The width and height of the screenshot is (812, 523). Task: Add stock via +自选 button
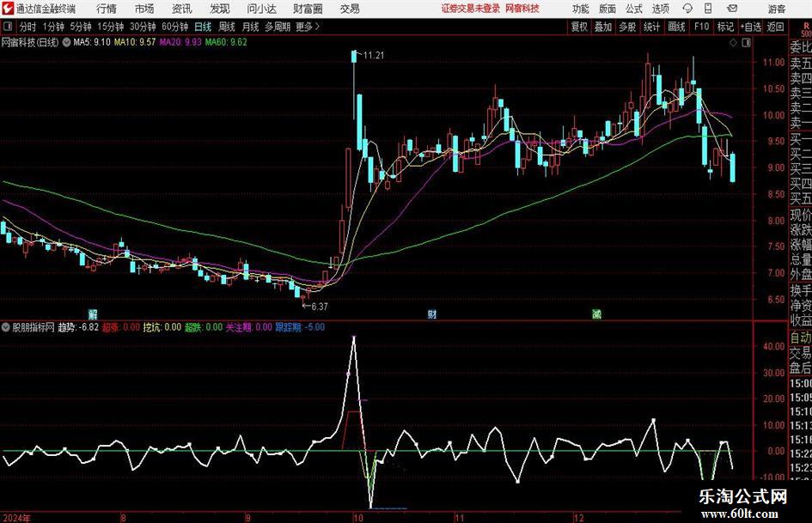click(x=751, y=27)
